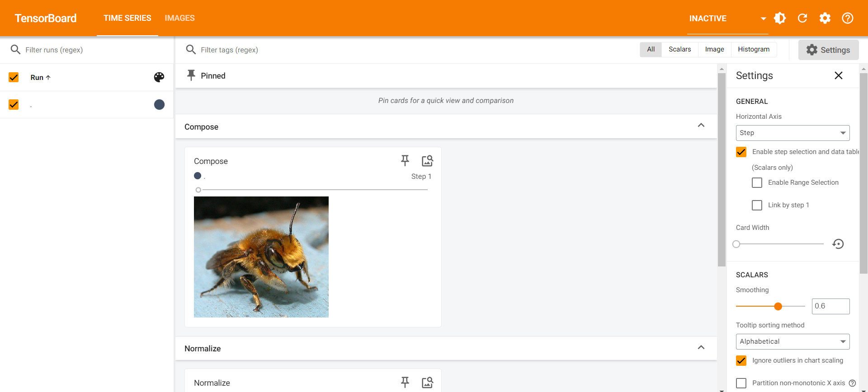
Task: Check Link by step 1
Action: click(x=757, y=205)
